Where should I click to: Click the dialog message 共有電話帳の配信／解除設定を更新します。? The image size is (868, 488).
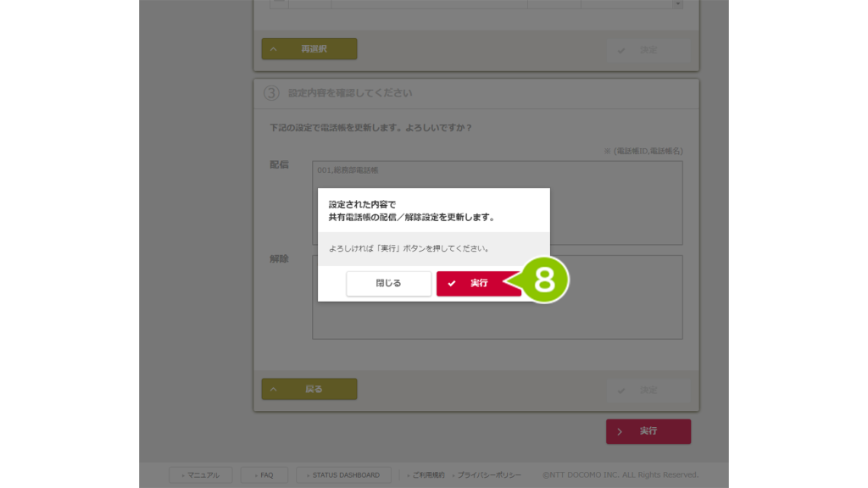point(412,218)
